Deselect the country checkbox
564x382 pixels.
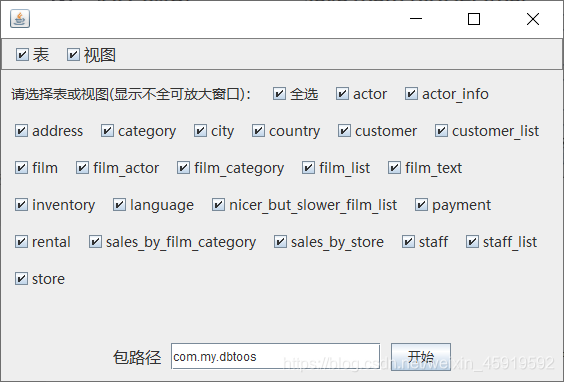tap(259, 131)
